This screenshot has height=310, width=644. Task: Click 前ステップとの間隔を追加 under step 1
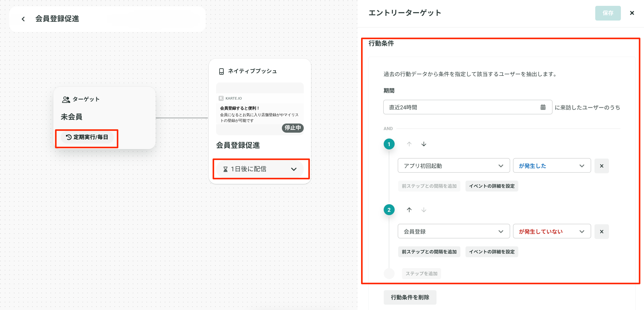[x=429, y=186]
